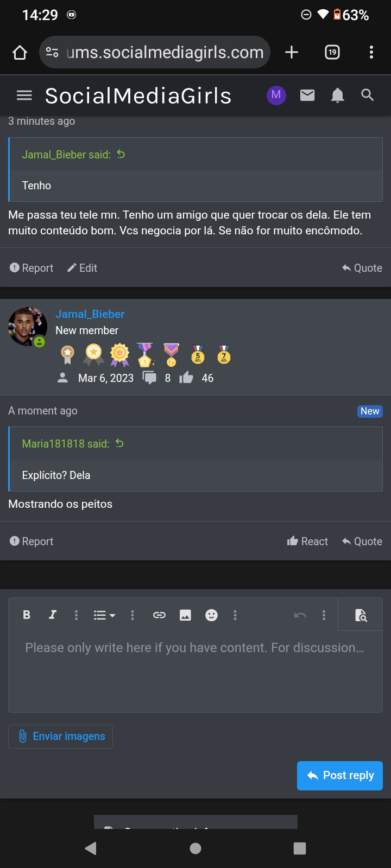Open the browser tab switcher showing 19
The height and width of the screenshot is (868, 391).
point(332,52)
